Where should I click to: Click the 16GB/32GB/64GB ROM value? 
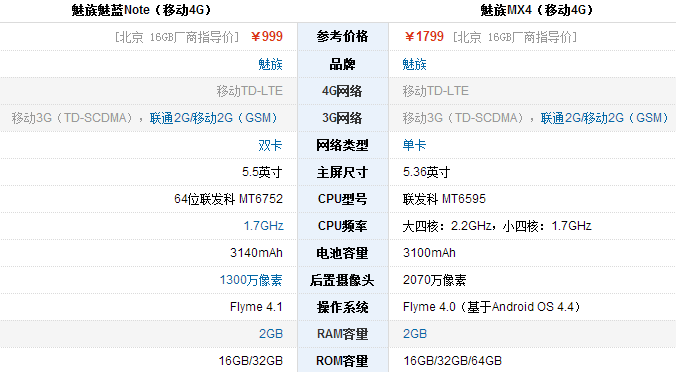point(452,361)
